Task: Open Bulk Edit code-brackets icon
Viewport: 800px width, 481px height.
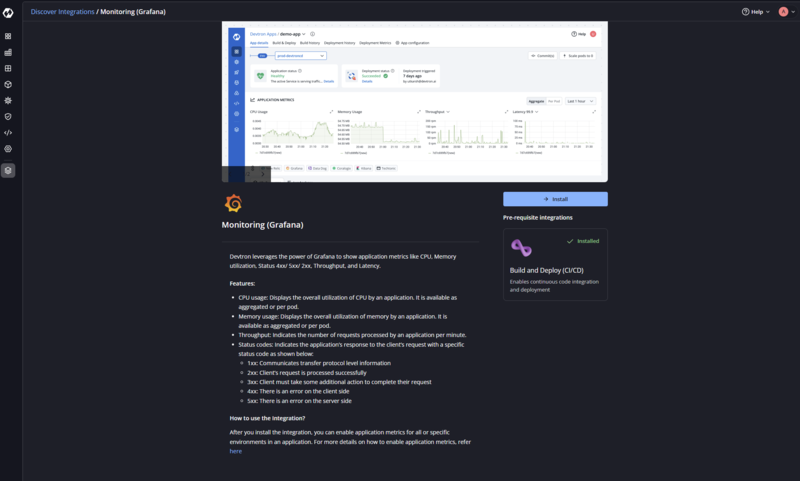Action: pos(8,133)
